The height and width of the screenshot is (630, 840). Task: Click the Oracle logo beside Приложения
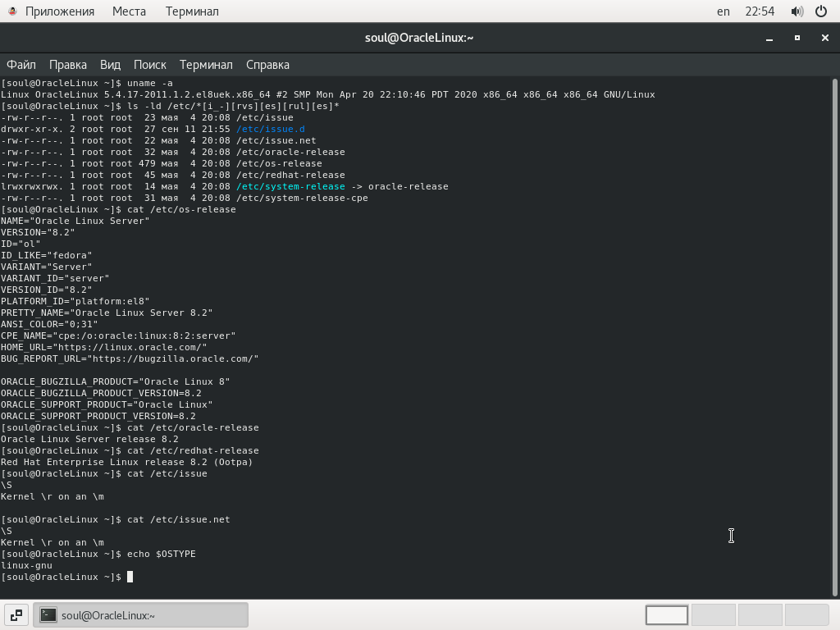pyautogui.click(x=12, y=11)
